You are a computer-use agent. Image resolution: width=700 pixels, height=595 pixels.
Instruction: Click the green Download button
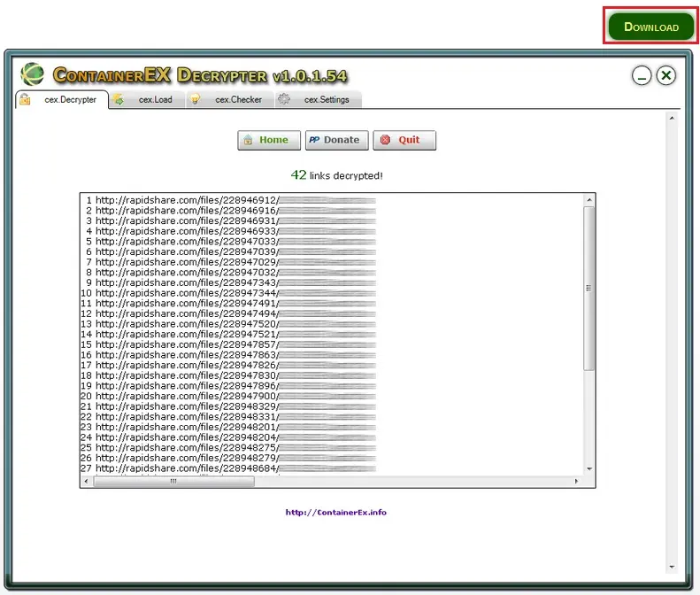(651, 27)
